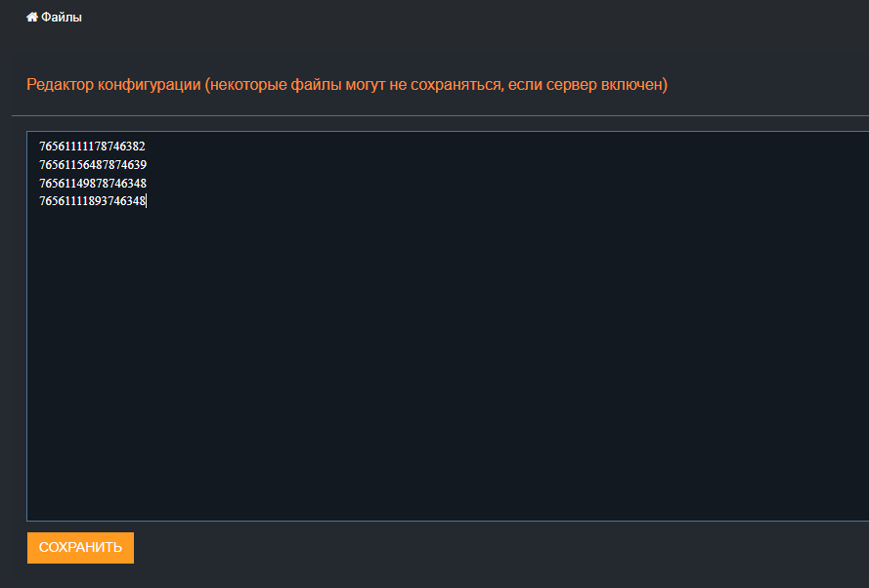Click the line 76561156487874639 in the editor
Image resolution: width=869 pixels, height=588 pixels.
pyautogui.click(x=92, y=165)
